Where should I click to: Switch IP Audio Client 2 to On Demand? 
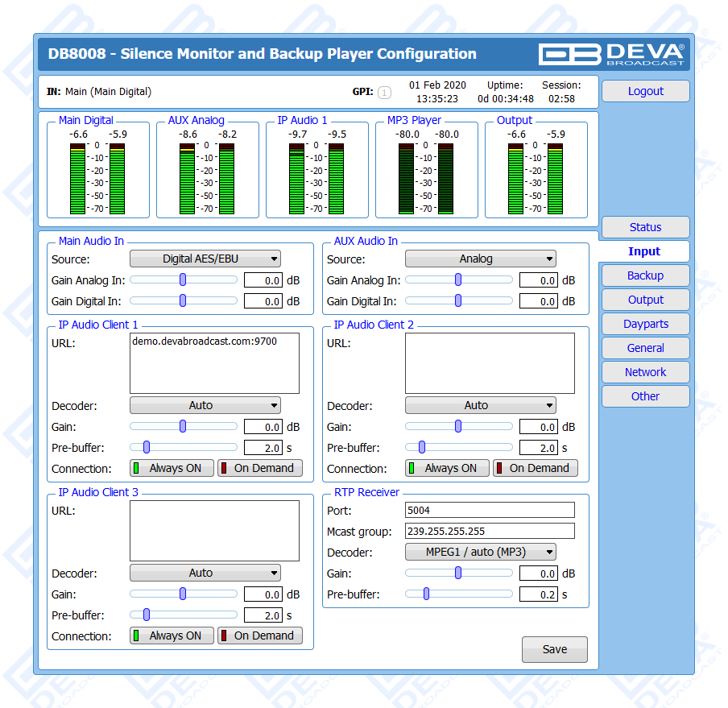pyautogui.click(x=535, y=468)
